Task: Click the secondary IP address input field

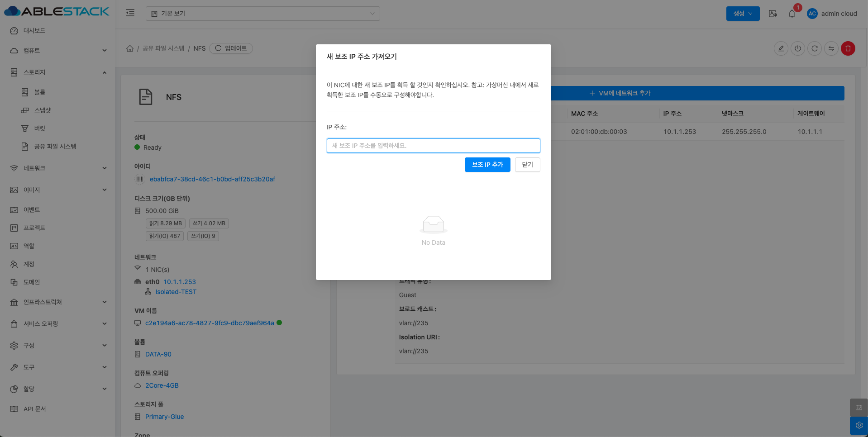Action: [434, 146]
